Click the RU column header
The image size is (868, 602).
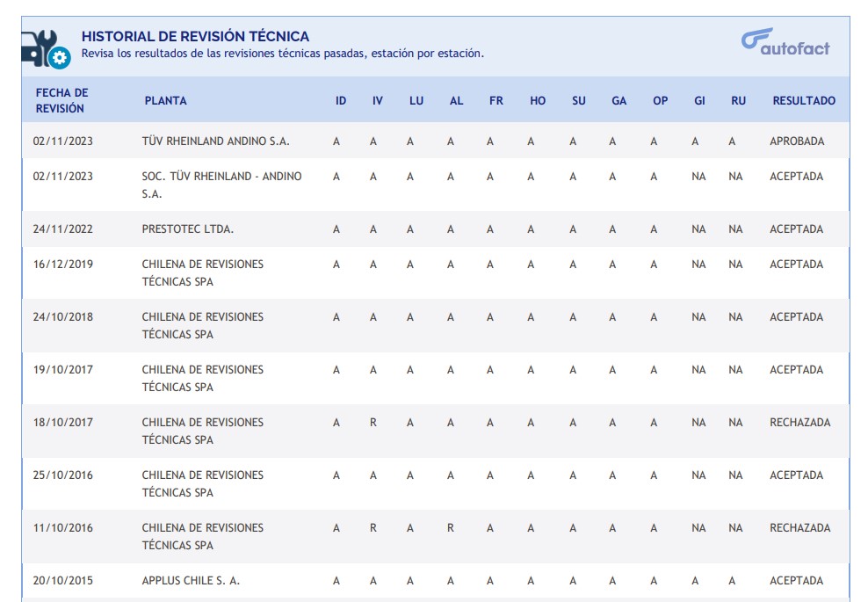[738, 100]
